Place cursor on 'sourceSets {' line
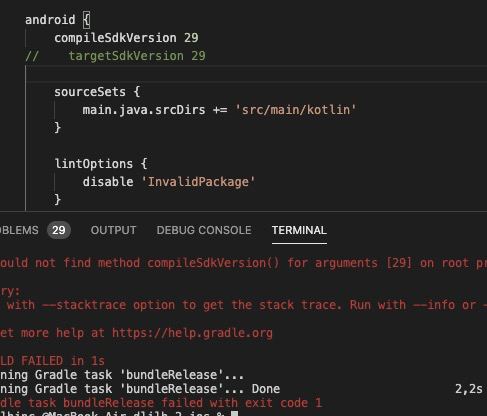 pos(97,92)
